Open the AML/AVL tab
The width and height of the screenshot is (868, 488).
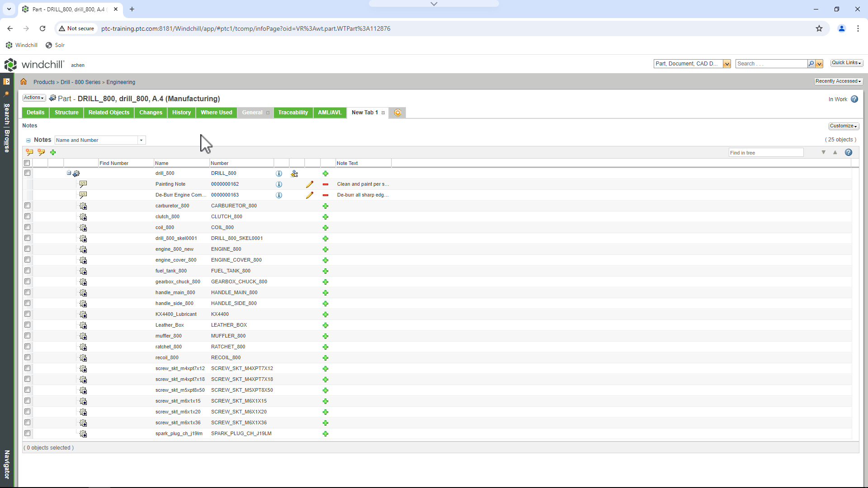click(x=330, y=113)
